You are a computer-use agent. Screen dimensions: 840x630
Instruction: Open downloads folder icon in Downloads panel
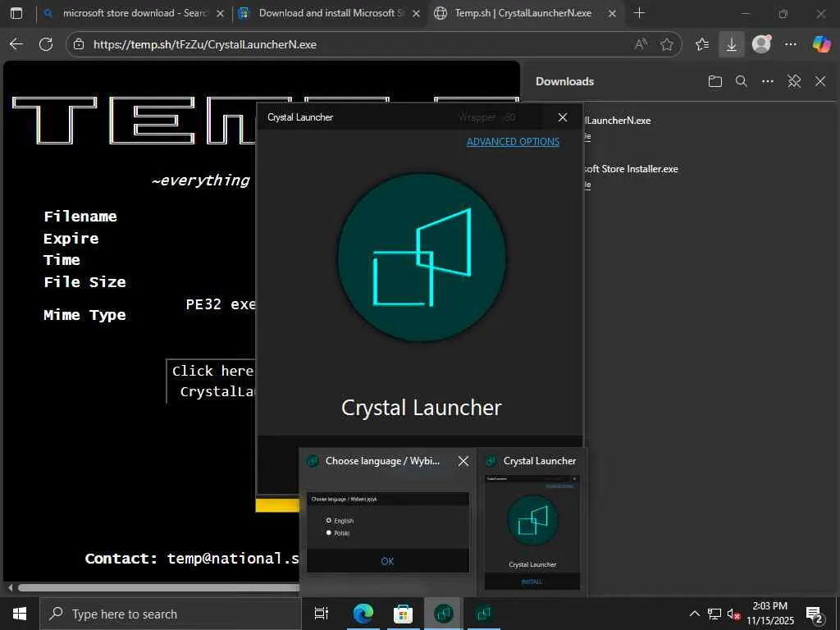715,81
